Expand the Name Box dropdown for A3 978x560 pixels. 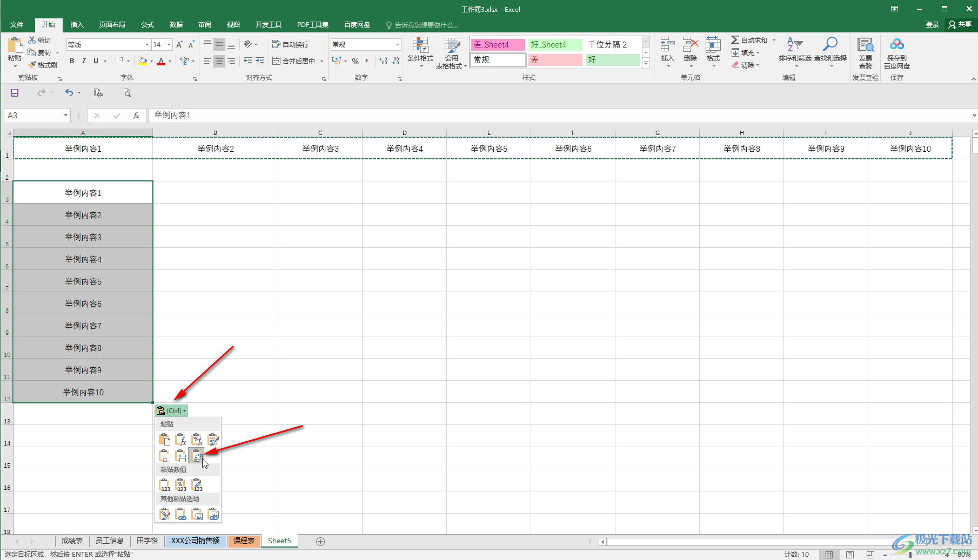click(x=65, y=115)
